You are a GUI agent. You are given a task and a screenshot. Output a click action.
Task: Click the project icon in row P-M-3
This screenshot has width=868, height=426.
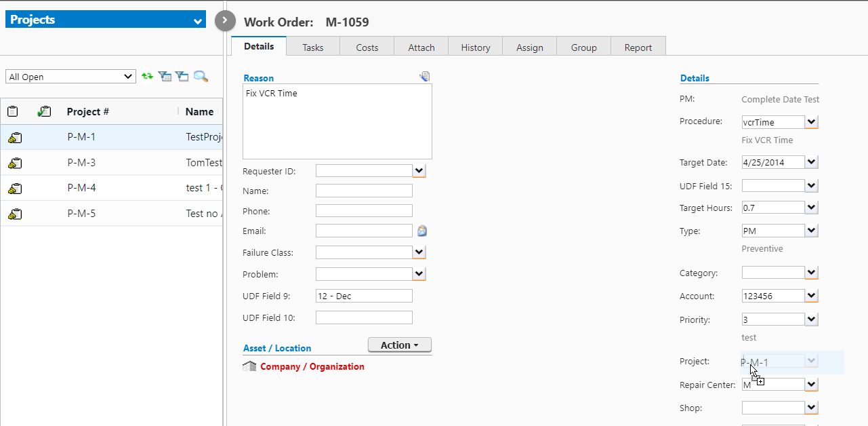(x=15, y=163)
